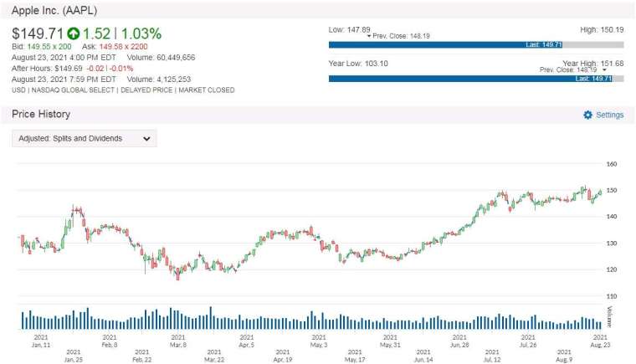Click the day range bar showing Last 149.71

(476, 44)
